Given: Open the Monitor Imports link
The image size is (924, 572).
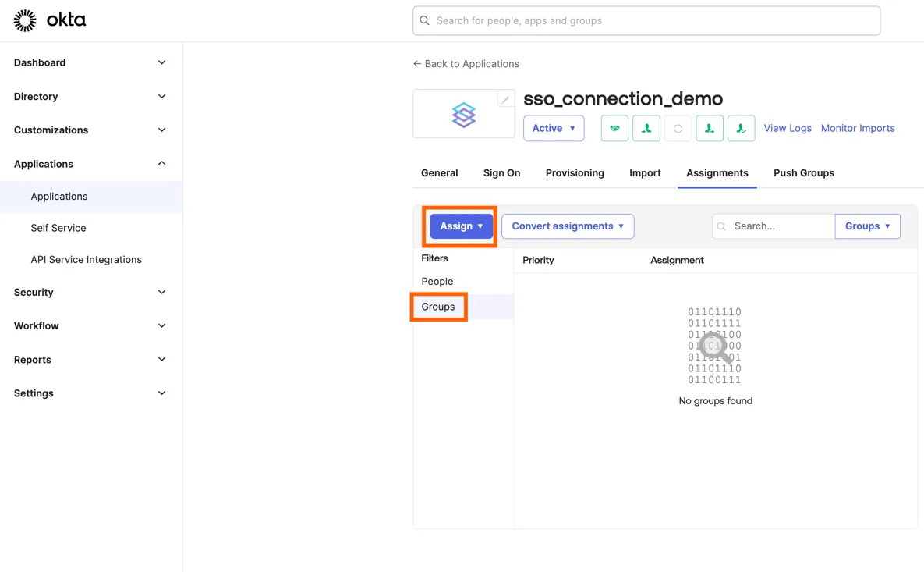Looking at the screenshot, I should click(x=858, y=128).
